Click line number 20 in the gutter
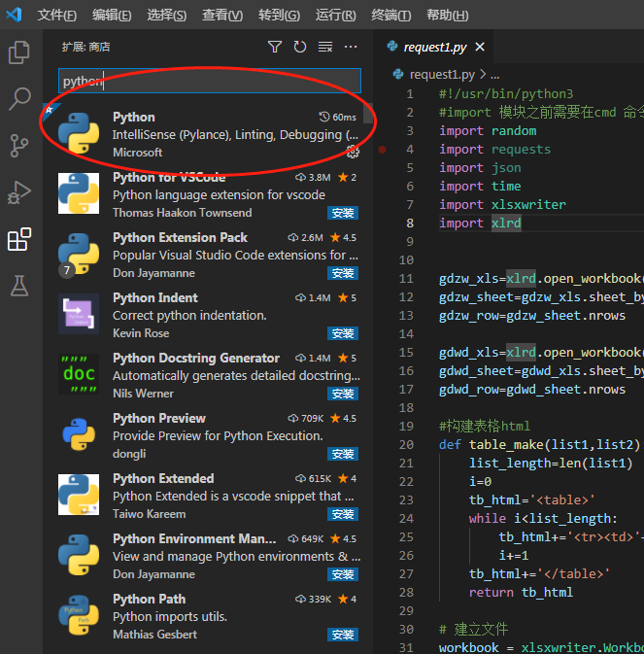Screen dimensions: 644x654 click(x=406, y=445)
